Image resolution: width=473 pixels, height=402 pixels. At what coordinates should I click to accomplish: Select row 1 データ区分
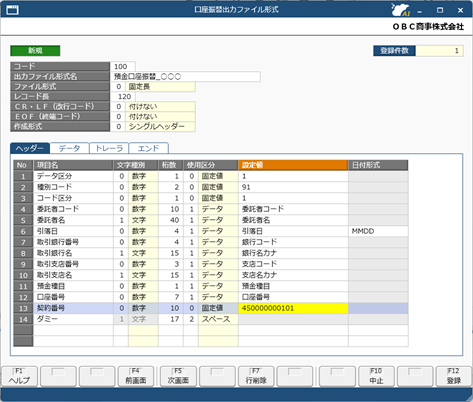point(73,176)
